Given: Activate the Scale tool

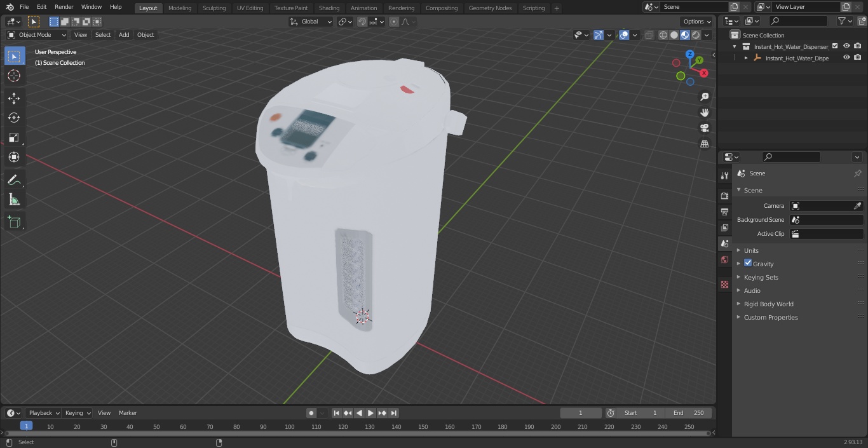Looking at the screenshot, I should [14, 137].
